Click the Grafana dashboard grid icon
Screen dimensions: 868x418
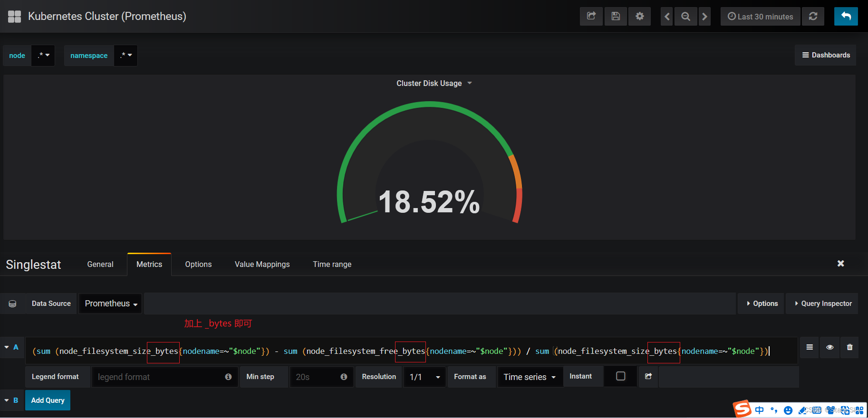click(x=15, y=17)
